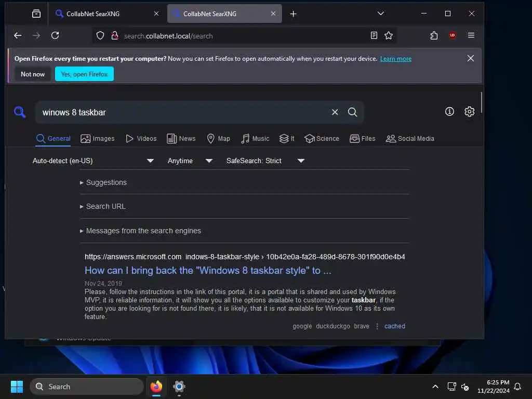Open a new tab with the plus button
The height and width of the screenshot is (399, 532).
coord(294,14)
